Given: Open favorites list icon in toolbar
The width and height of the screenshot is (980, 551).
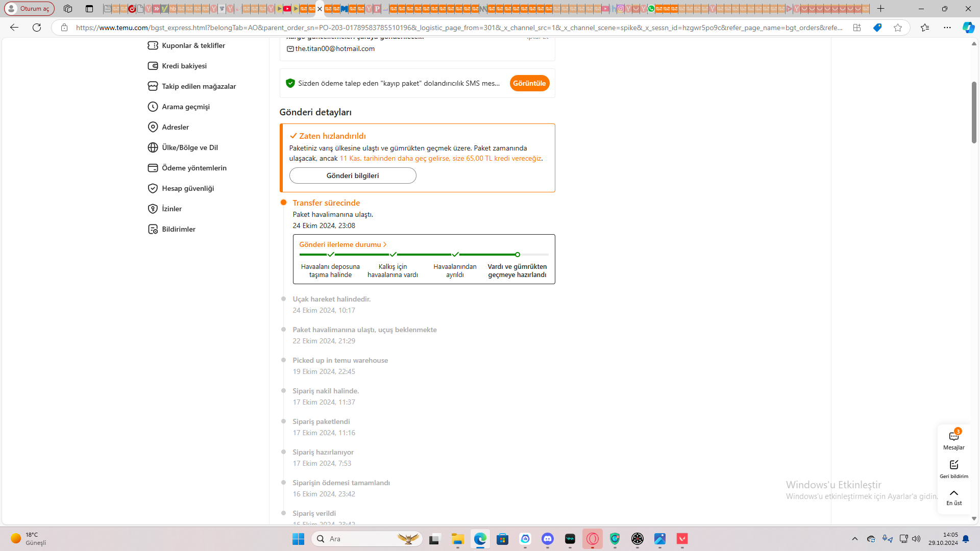Looking at the screenshot, I should pos(925,28).
